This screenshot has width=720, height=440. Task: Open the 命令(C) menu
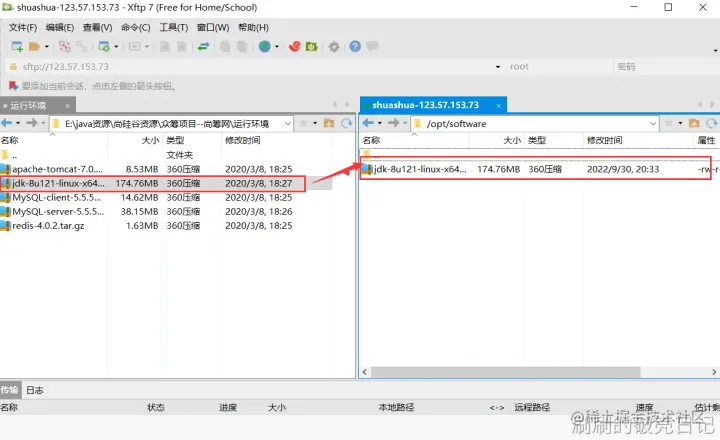coord(135,28)
